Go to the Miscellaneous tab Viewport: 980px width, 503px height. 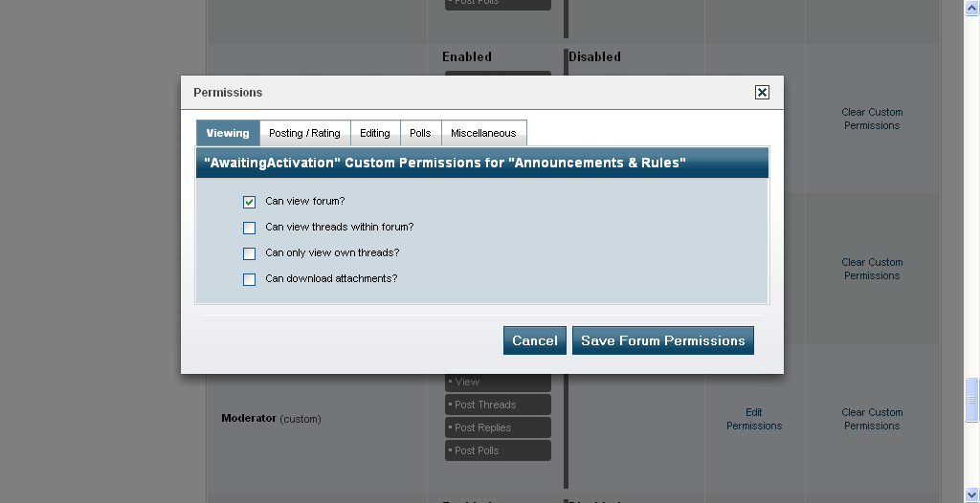pyautogui.click(x=483, y=133)
